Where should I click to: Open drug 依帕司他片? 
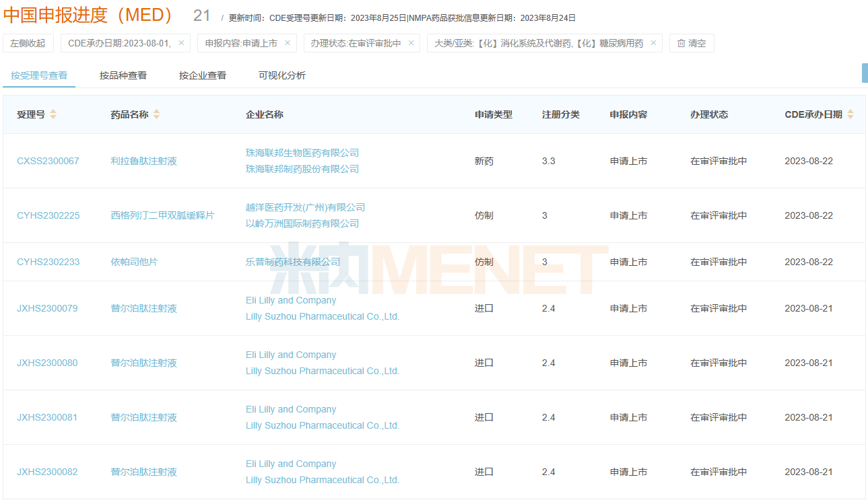(x=135, y=262)
